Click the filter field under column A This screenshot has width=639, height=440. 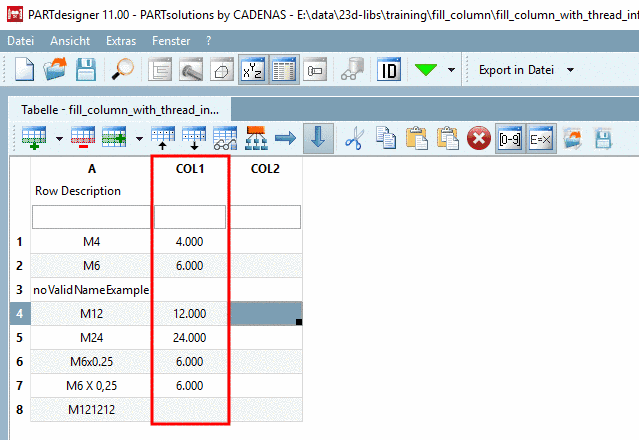pyautogui.click(x=92, y=217)
